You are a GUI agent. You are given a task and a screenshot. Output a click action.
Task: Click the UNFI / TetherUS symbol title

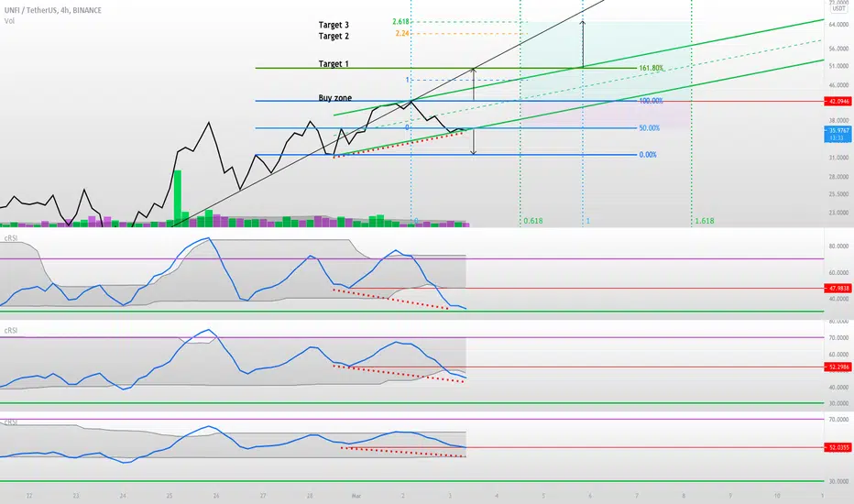coord(53,10)
